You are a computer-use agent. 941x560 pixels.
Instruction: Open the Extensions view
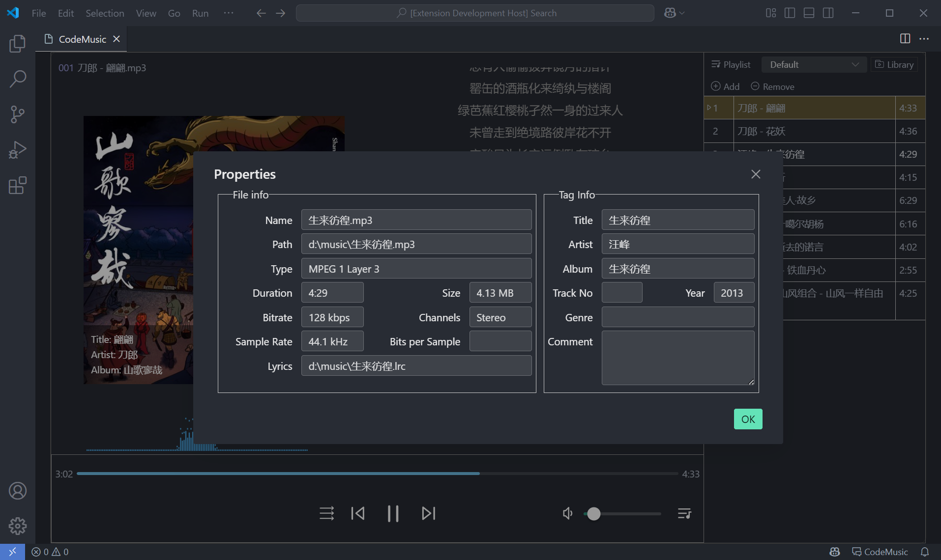pos(18,185)
